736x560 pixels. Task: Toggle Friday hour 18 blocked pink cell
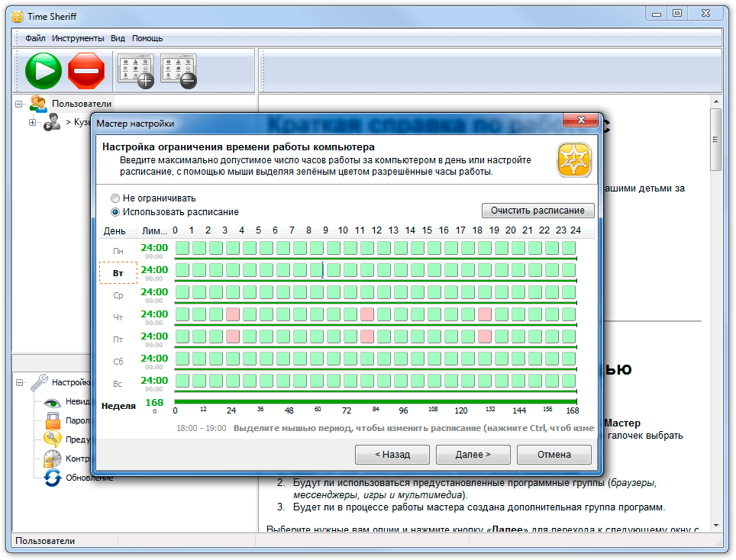point(484,336)
